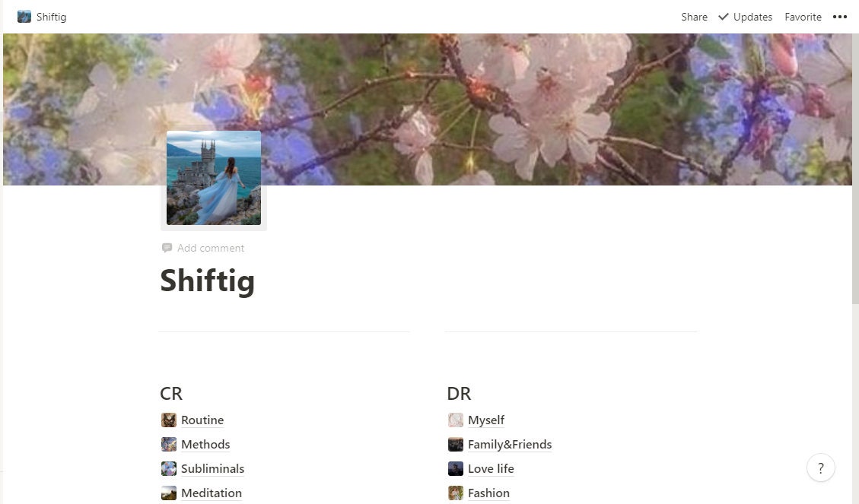Open the Meditation page link
The image size is (859, 504).
pos(212,493)
